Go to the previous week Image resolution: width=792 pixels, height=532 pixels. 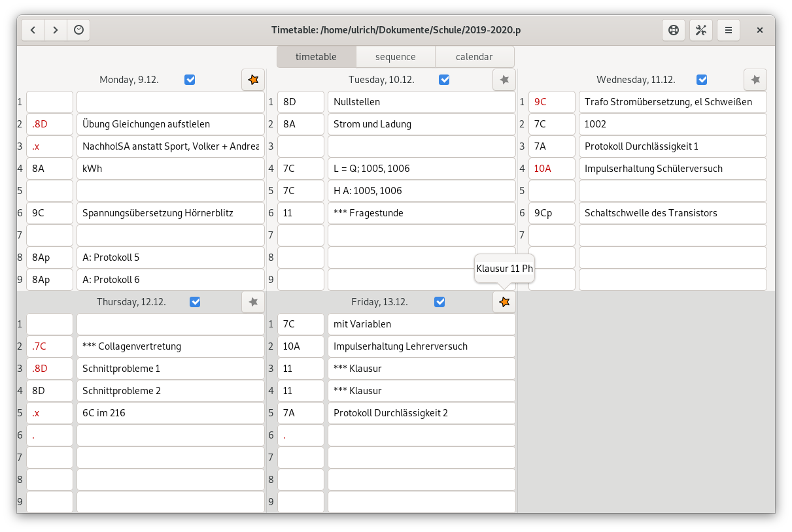33,30
